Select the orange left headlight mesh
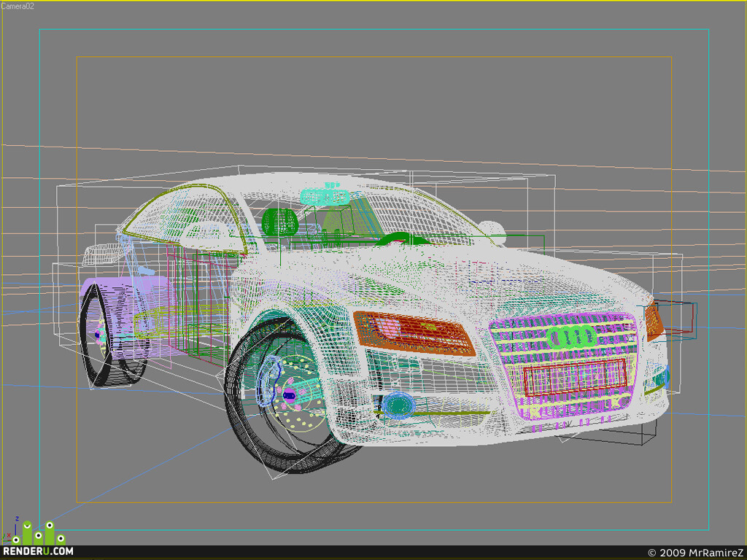The width and height of the screenshot is (747, 560). tap(414, 332)
